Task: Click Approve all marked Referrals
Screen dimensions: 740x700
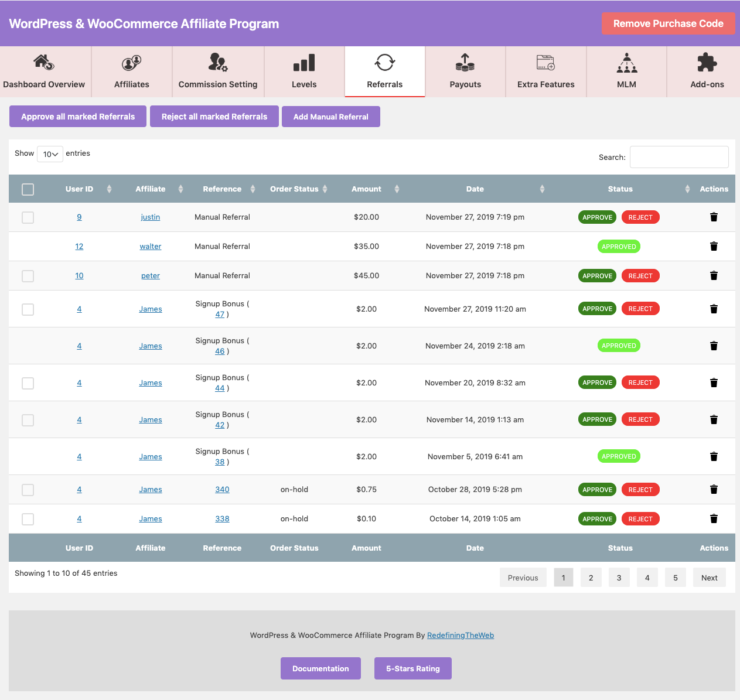Action: click(78, 117)
